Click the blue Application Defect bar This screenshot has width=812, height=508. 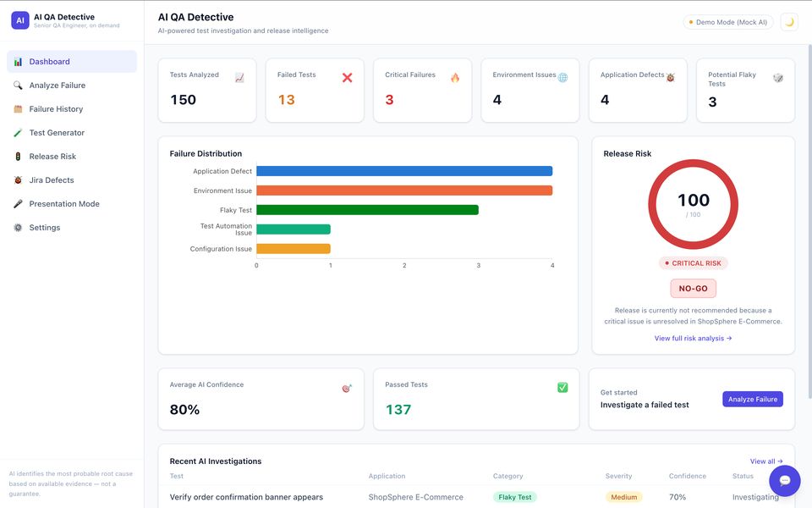coord(404,171)
